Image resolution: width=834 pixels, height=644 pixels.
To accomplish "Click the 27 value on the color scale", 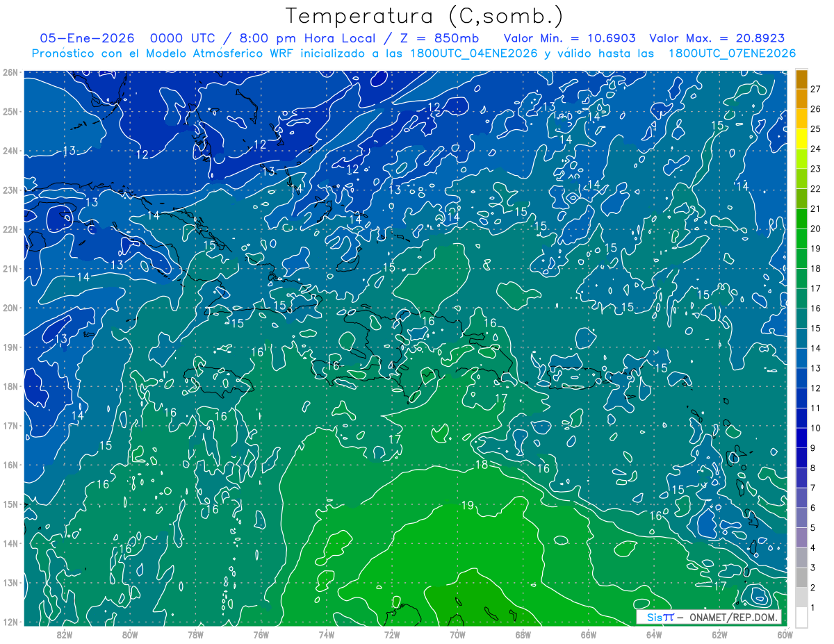I will click(x=816, y=89).
